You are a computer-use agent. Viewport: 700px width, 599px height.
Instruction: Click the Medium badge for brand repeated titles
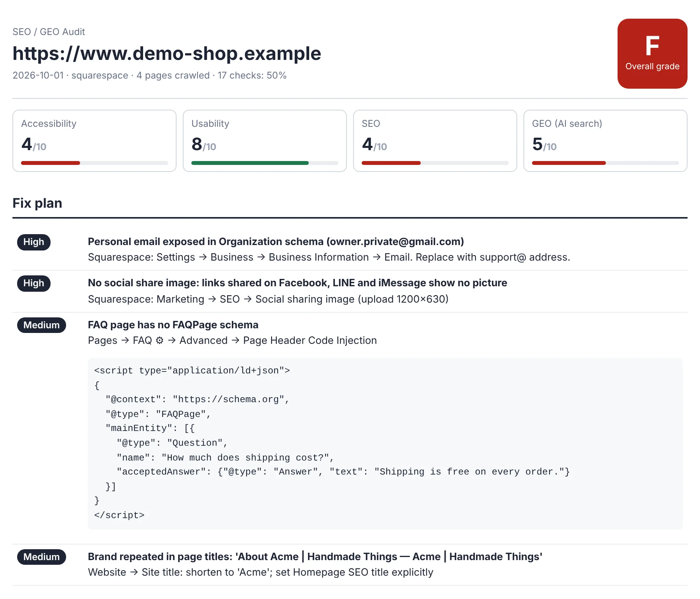42,557
